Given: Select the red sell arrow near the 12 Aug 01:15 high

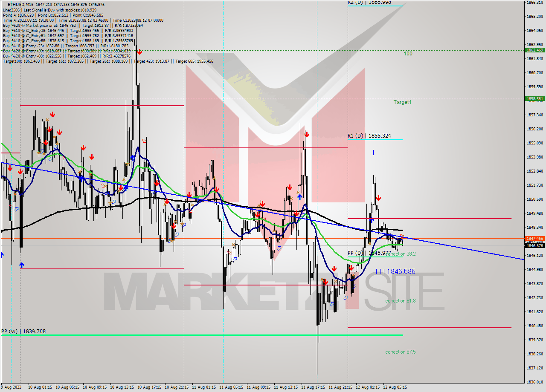Looking at the screenshot, I should pyautogui.click(x=378, y=197).
